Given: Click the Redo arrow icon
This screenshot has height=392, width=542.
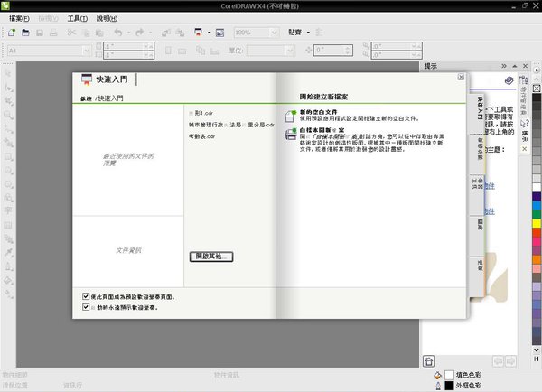Looking at the screenshot, I should tap(140, 33).
